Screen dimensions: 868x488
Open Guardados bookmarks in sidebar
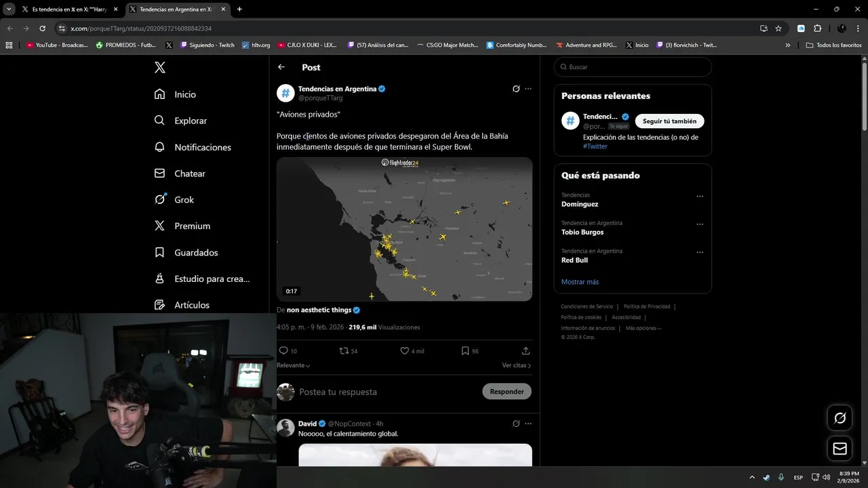(186, 252)
